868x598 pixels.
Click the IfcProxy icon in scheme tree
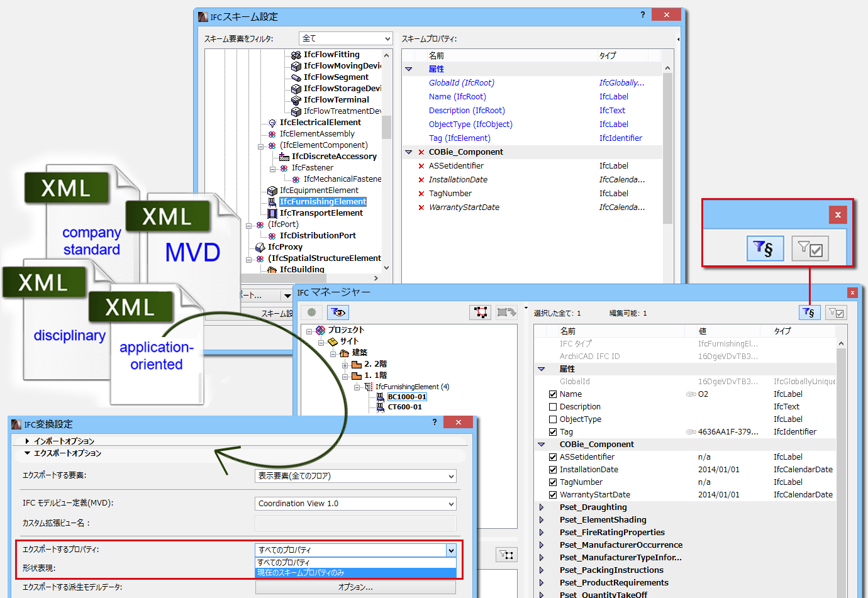coord(260,247)
